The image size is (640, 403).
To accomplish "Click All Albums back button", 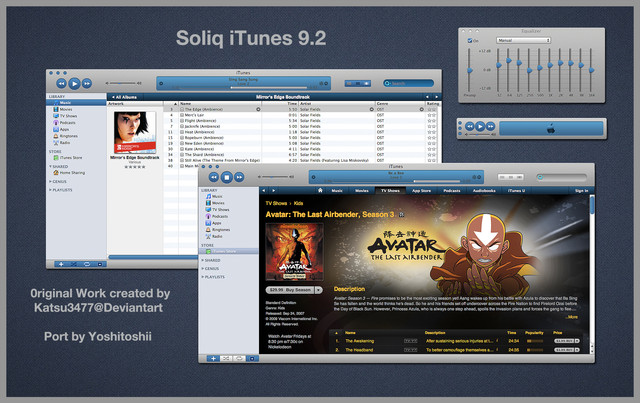I will (x=124, y=97).
